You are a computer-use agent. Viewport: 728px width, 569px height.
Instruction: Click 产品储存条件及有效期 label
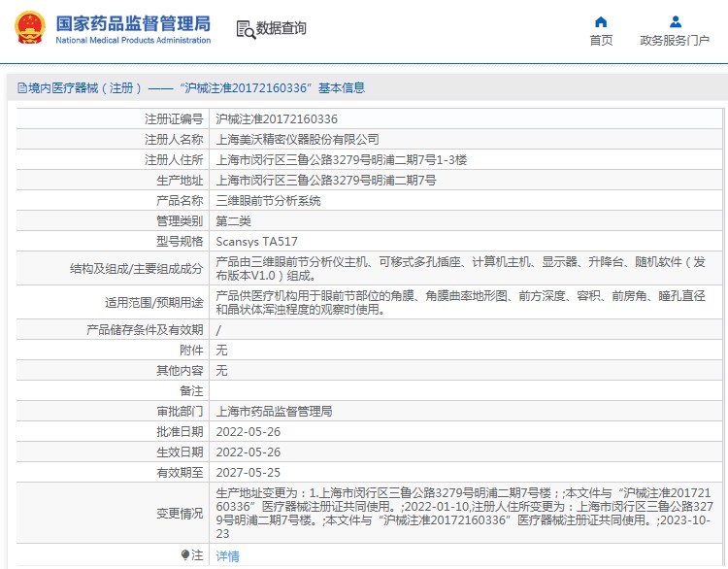(145, 330)
